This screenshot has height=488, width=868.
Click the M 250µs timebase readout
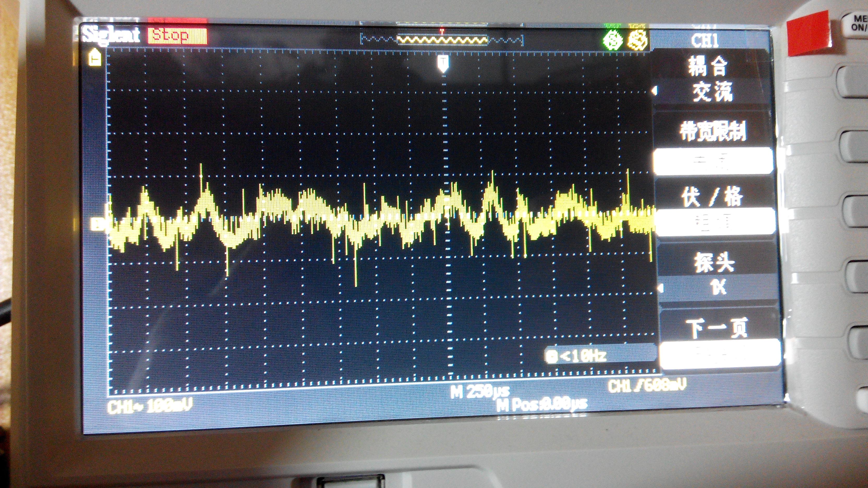480,392
